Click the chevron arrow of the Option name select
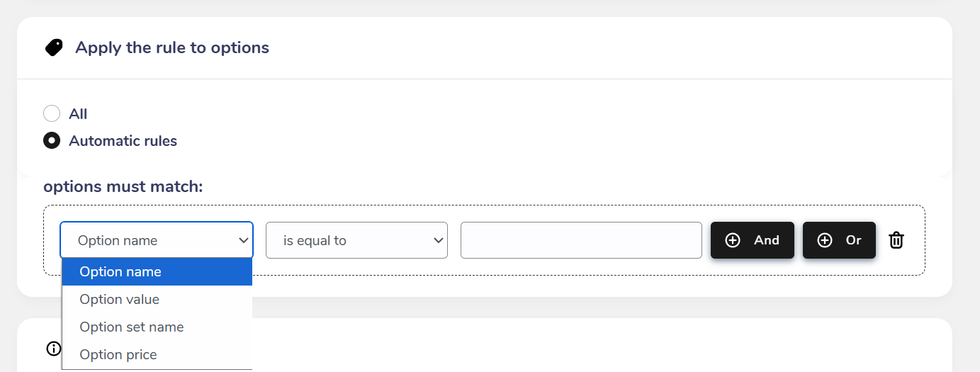980x372 pixels. 242,240
